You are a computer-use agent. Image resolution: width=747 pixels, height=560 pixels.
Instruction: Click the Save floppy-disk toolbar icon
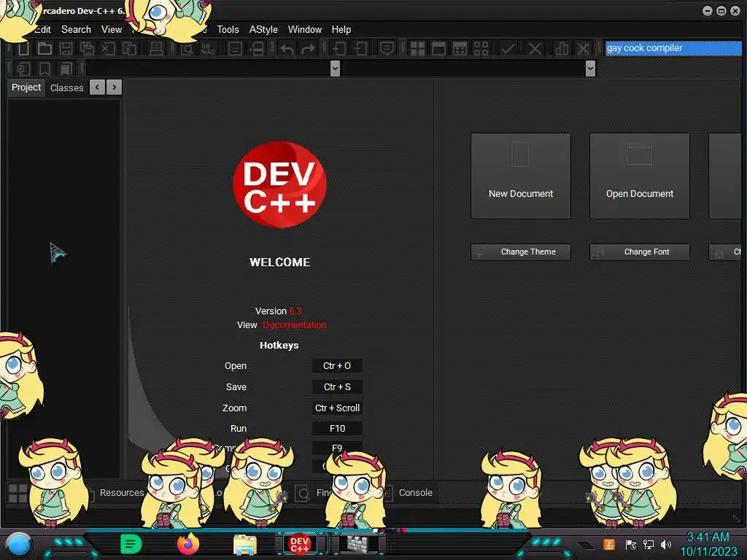click(x=66, y=48)
